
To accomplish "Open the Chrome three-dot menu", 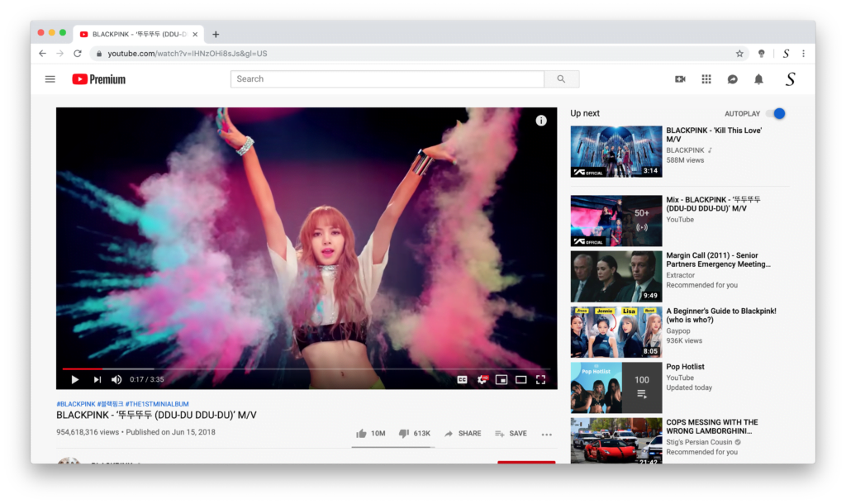I will tap(803, 54).
